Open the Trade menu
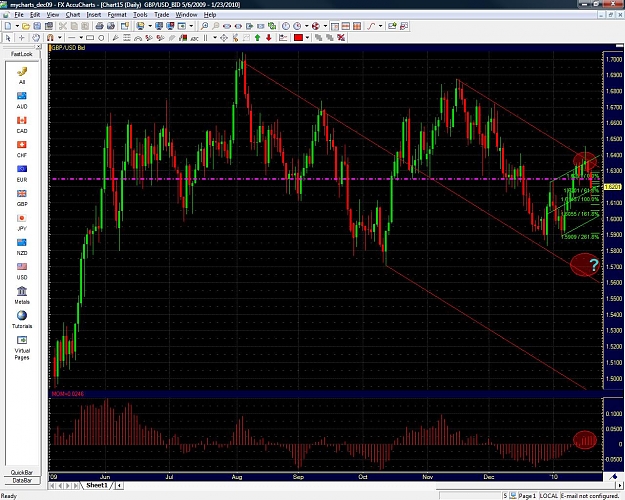 pos(161,15)
